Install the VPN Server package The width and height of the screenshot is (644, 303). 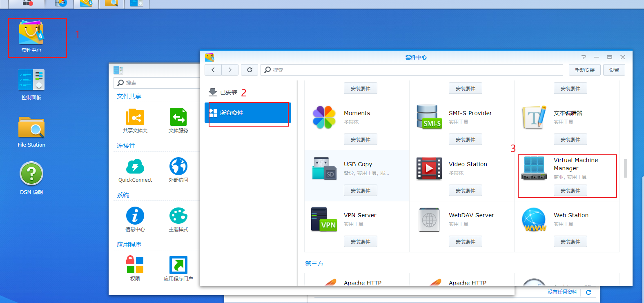pos(361,241)
